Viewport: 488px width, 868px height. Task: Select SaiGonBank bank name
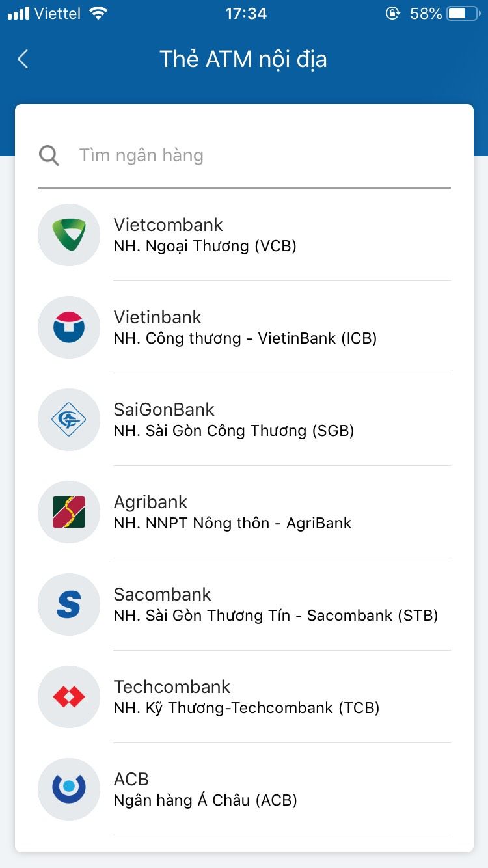[164, 410]
